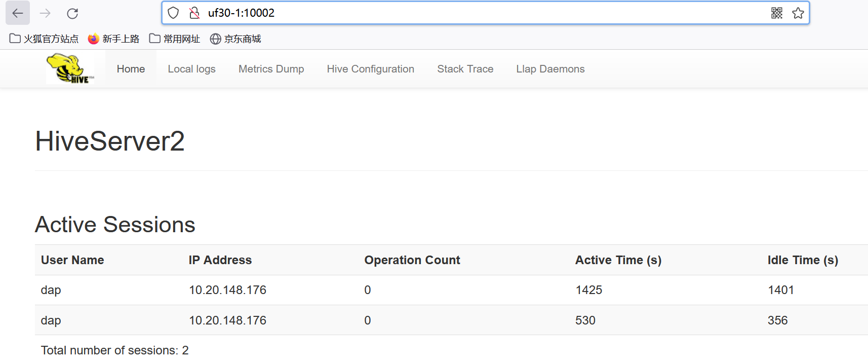Click operation count 0 in the 356 idle row
This screenshot has width=868, height=362.
tap(368, 320)
